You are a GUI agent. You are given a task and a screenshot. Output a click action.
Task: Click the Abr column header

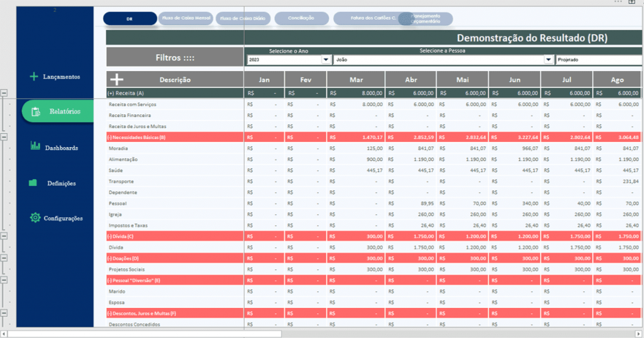coord(411,80)
